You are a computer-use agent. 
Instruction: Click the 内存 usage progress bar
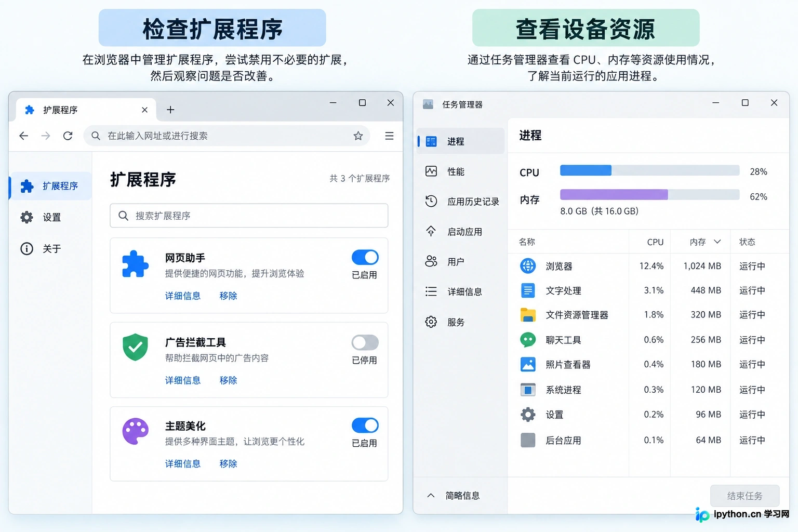click(649, 195)
